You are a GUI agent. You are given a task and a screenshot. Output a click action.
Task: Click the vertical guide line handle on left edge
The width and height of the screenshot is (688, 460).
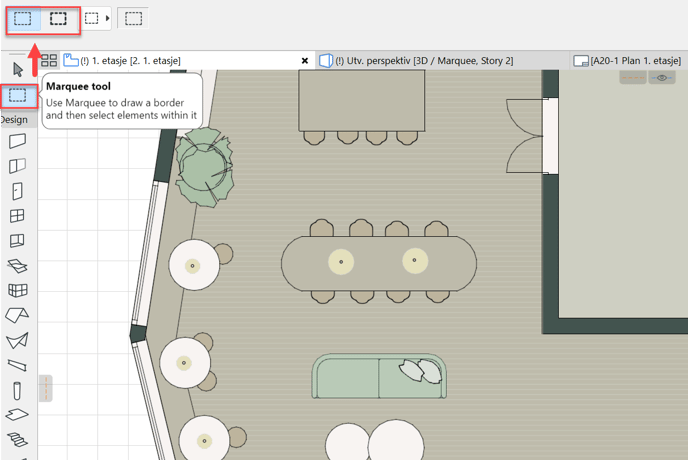pyautogui.click(x=46, y=388)
